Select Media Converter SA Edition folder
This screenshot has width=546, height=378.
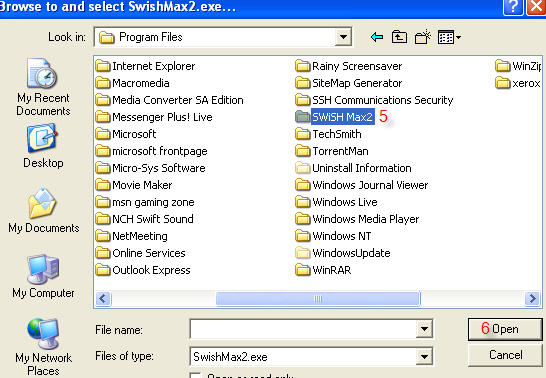(x=169, y=100)
